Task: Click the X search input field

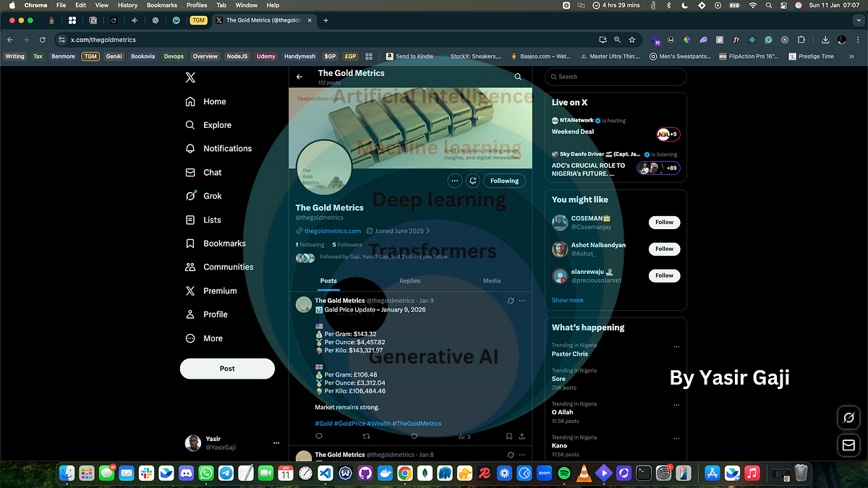Action: pyautogui.click(x=616, y=76)
